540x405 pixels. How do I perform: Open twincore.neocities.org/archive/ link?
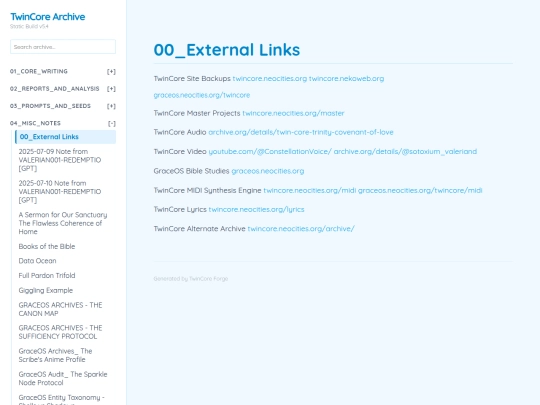tap(301, 229)
